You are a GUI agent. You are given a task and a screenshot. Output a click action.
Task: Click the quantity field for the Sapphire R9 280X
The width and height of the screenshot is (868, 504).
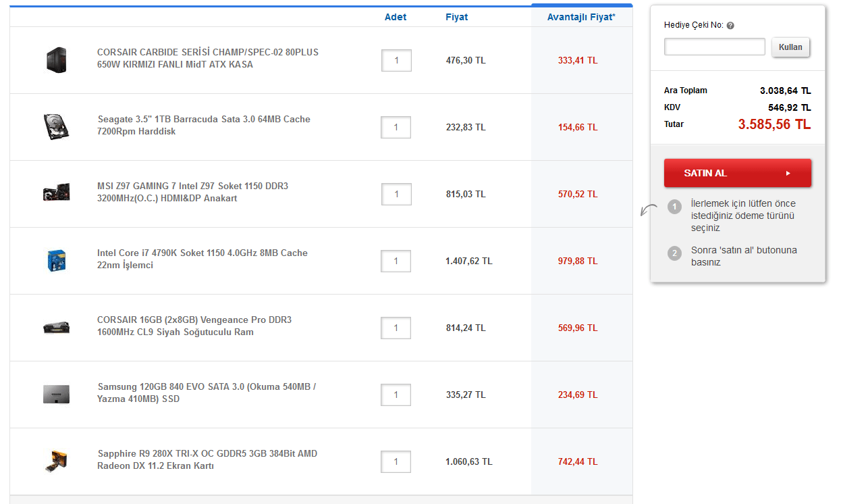point(396,461)
